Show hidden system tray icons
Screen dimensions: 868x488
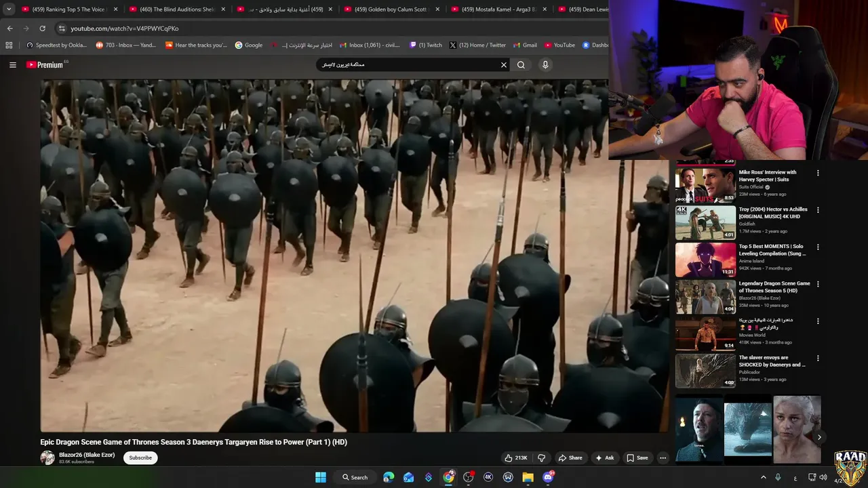(x=764, y=477)
